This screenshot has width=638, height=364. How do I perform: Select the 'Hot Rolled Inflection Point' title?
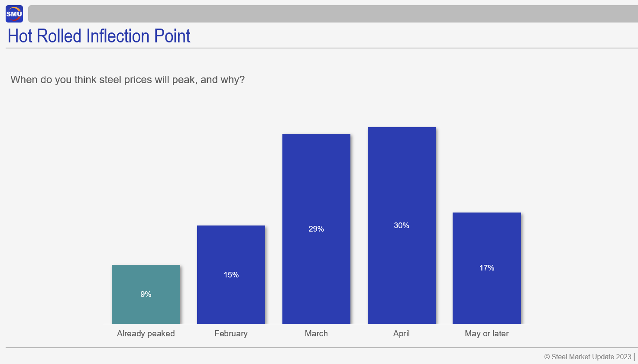[x=99, y=36]
